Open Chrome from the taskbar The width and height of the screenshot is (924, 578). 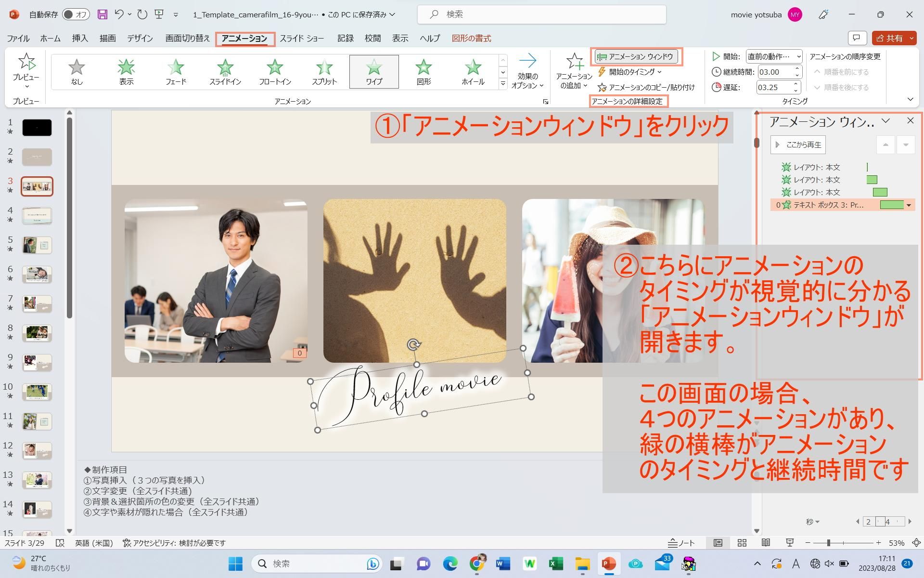click(x=477, y=564)
